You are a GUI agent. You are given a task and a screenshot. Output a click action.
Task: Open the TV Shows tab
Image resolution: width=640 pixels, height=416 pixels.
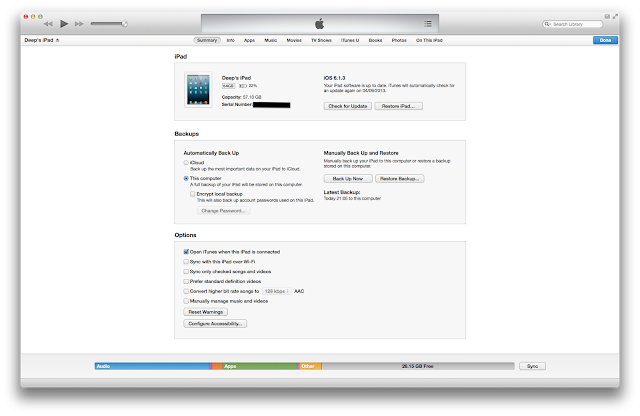(x=321, y=40)
